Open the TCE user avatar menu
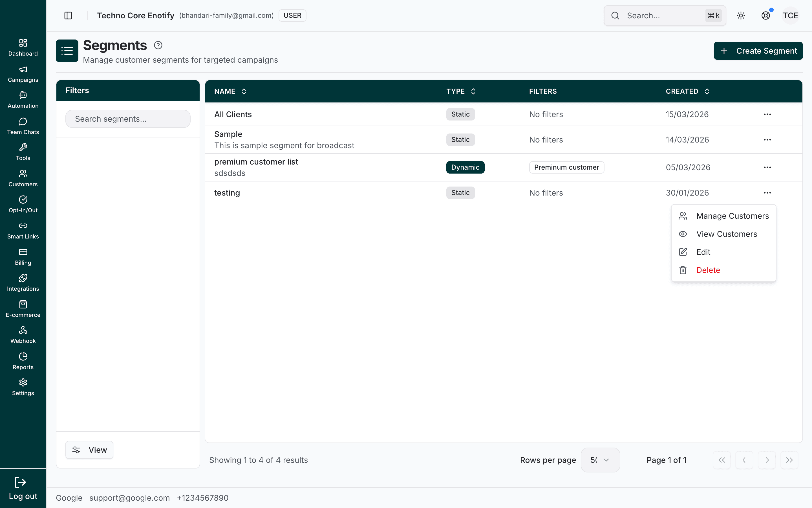Image resolution: width=812 pixels, height=508 pixels. click(791, 16)
